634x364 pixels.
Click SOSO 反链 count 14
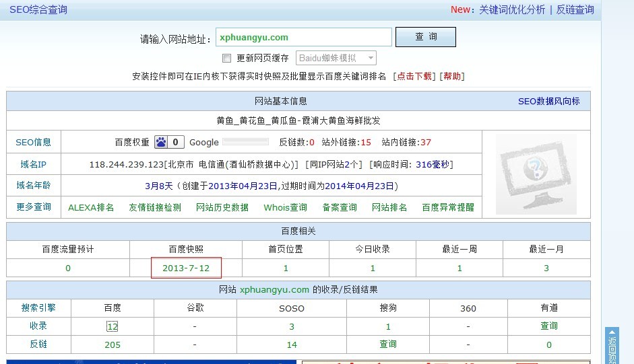292,345
